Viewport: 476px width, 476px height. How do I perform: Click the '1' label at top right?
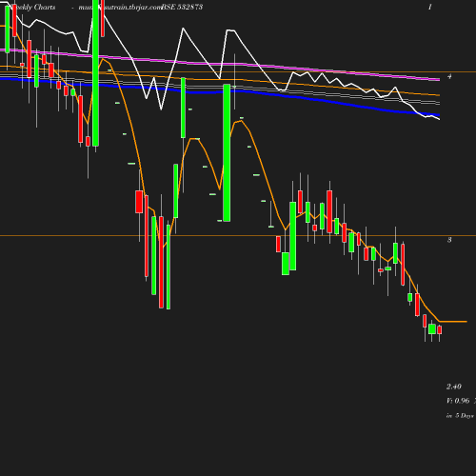[x=430, y=7]
